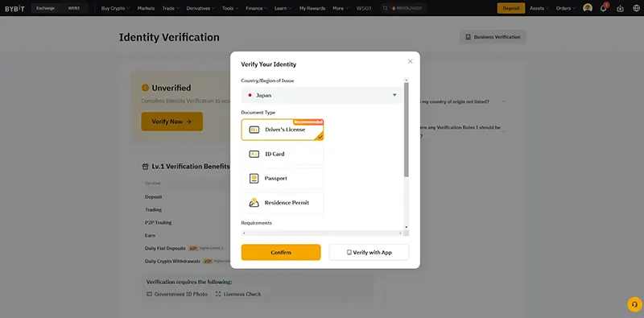Viewport: 644px width, 318px height.
Task: Go to My Rewards
Action: click(312, 8)
